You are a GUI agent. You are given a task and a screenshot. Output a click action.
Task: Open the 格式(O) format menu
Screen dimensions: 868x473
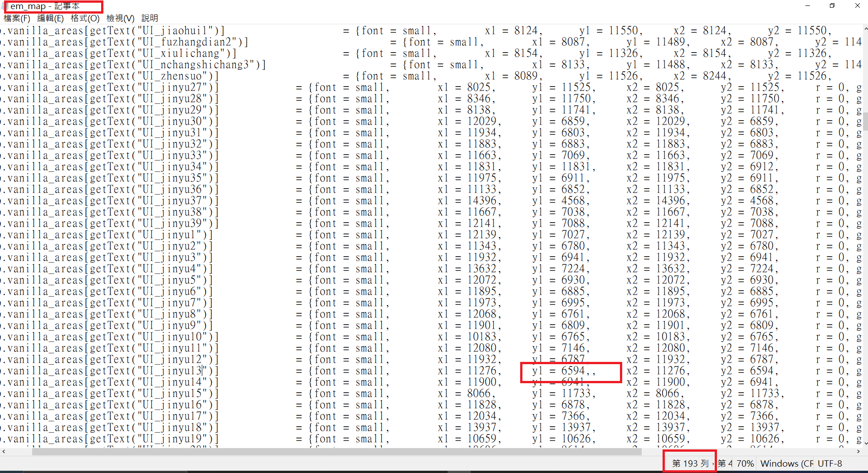click(x=85, y=18)
